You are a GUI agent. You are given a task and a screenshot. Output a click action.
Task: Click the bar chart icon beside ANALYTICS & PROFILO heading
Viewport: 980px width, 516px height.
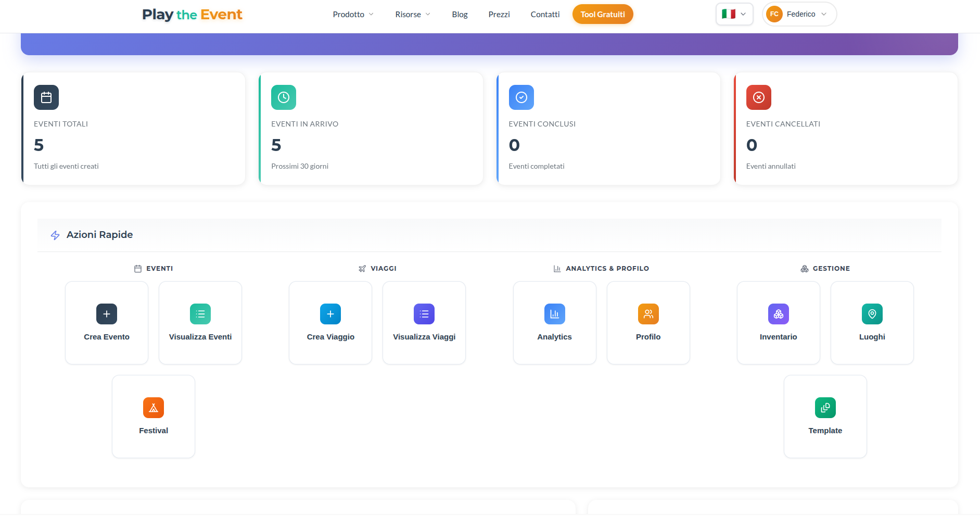(x=557, y=269)
